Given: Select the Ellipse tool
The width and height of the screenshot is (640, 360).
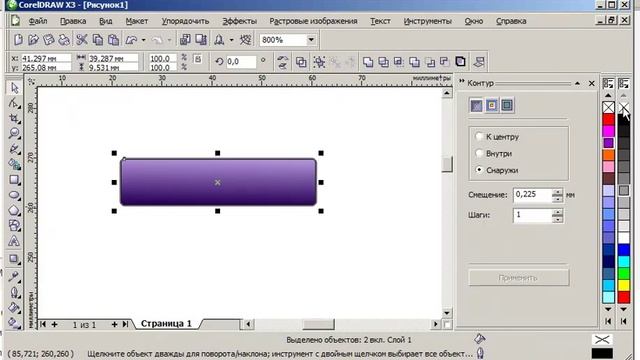Looking at the screenshot, I should pyautogui.click(x=14, y=195).
